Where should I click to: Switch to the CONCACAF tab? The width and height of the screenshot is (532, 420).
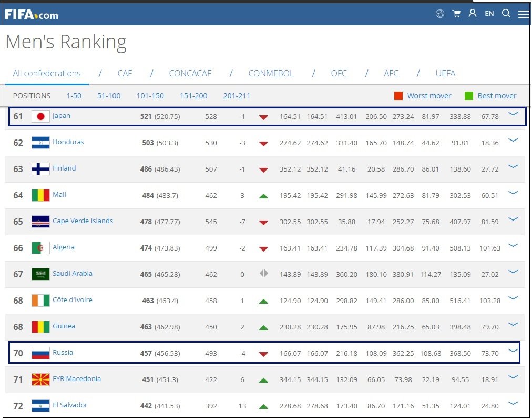190,73
